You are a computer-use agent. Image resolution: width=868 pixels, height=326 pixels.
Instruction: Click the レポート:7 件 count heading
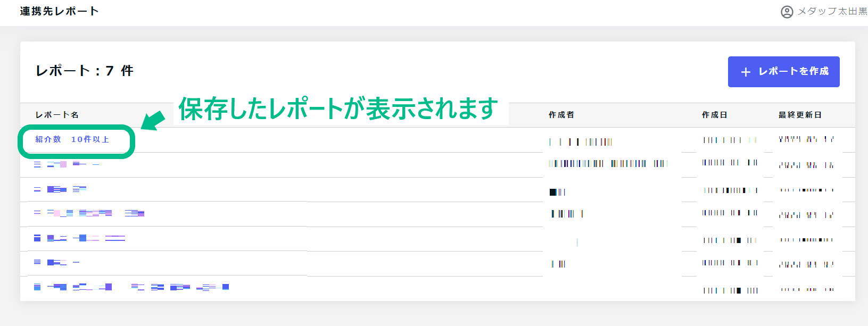pyautogui.click(x=84, y=71)
